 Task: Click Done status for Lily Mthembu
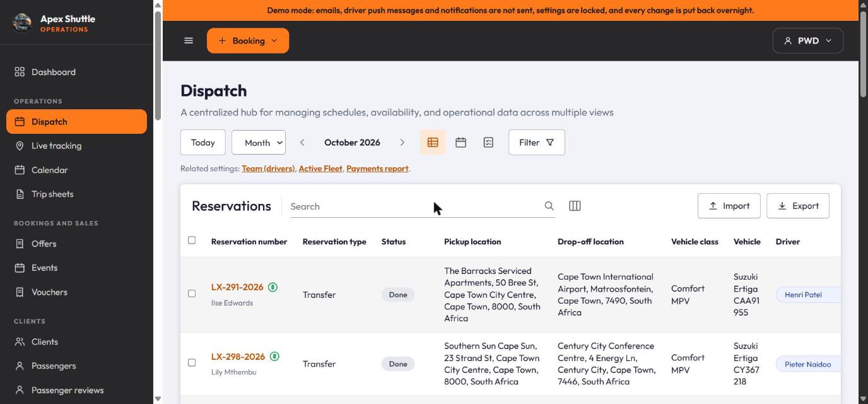click(x=398, y=364)
